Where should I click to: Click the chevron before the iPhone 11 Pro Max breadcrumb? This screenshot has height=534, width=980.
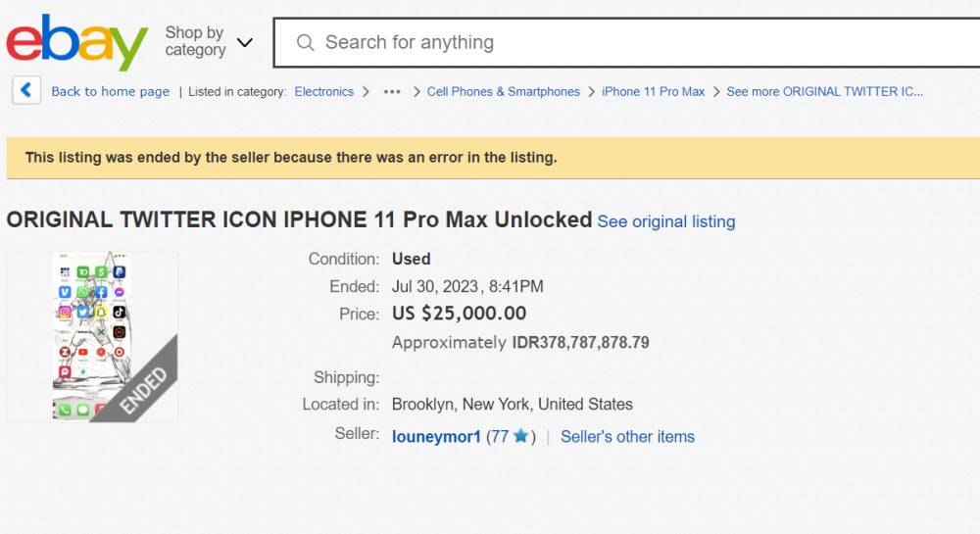[591, 92]
